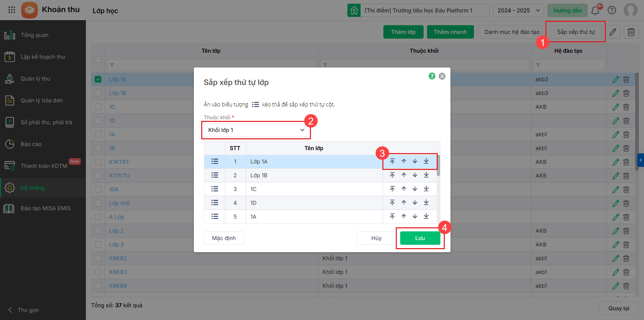Delete the KBKB2 class row

click(x=626, y=259)
